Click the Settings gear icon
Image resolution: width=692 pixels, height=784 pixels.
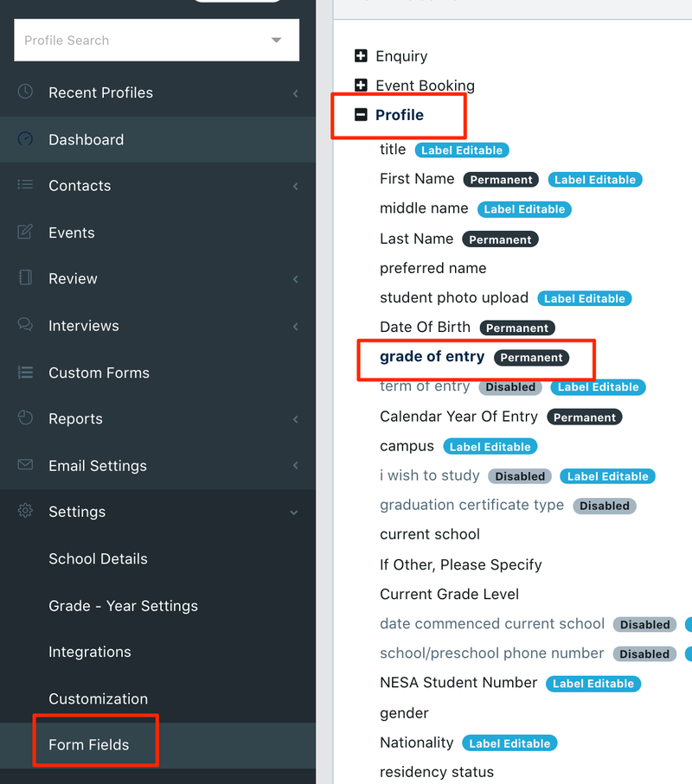[25, 511]
